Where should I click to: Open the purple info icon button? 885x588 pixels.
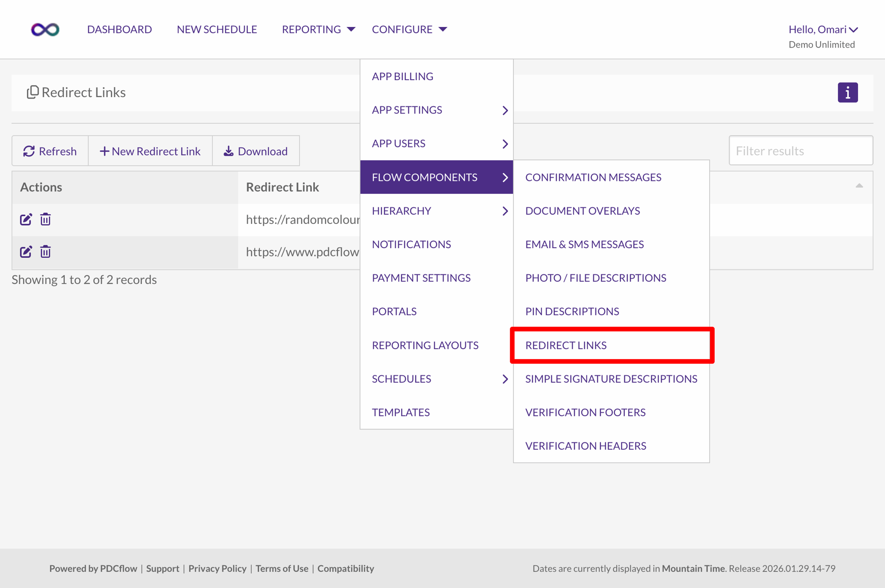(x=847, y=93)
